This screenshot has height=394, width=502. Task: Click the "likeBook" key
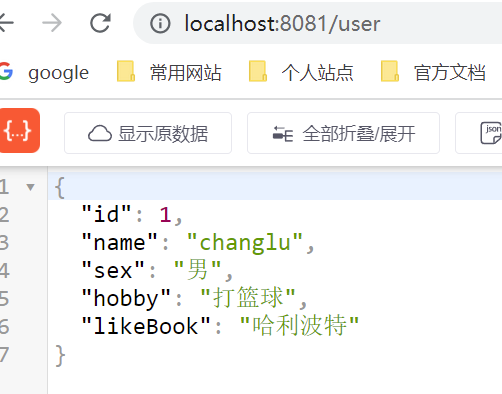146,326
